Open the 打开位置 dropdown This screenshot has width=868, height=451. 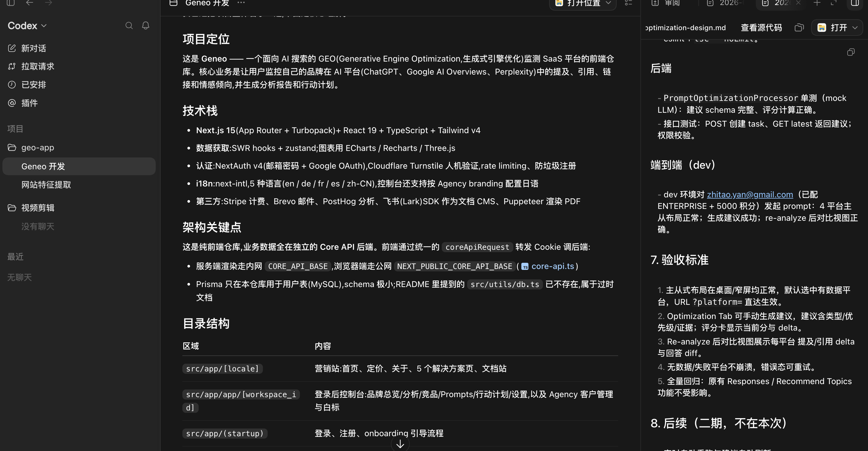pos(583,3)
